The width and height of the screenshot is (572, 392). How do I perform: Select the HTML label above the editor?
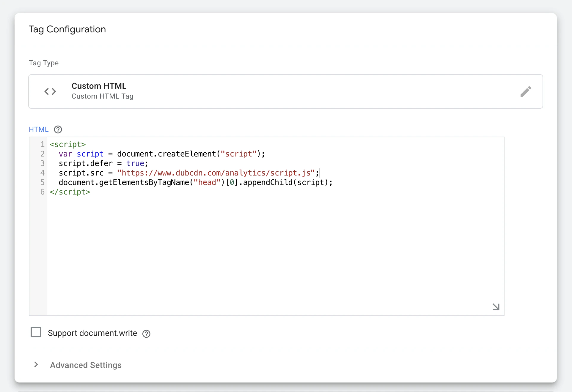38,129
